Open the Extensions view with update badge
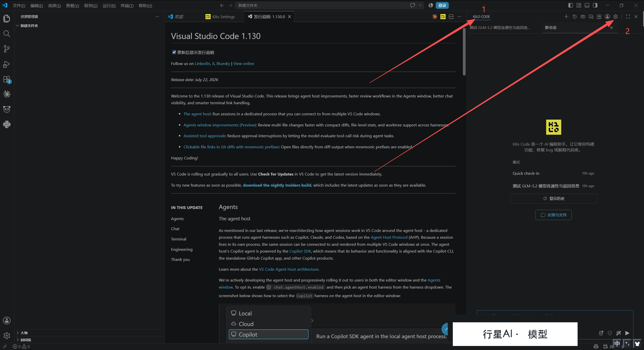This screenshot has width=644, height=350. [x=7, y=79]
